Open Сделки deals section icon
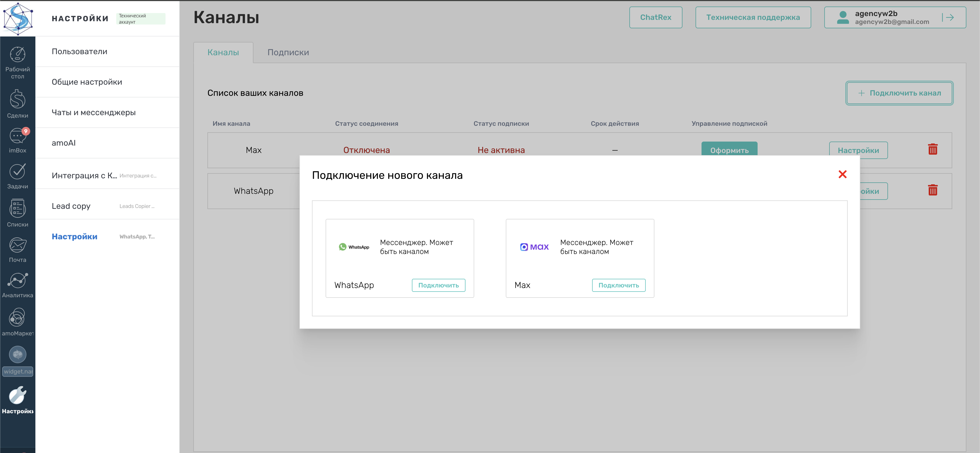The height and width of the screenshot is (453, 980). (17, 100)
